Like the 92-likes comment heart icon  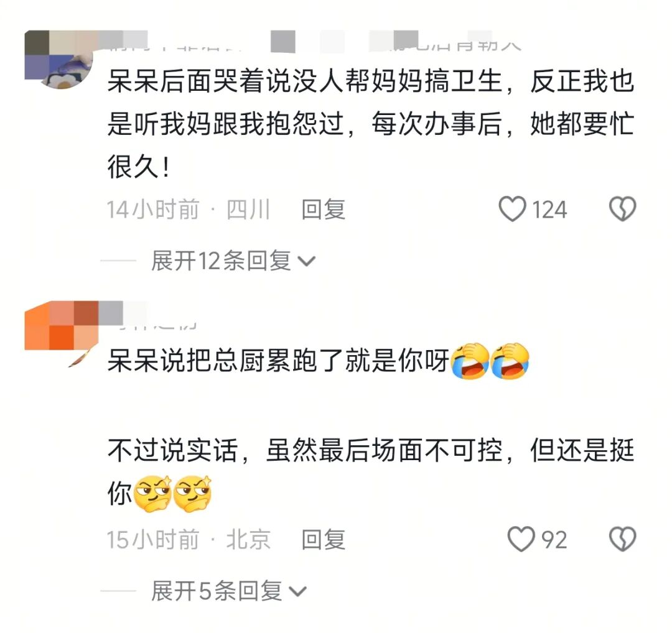(521, 538)
